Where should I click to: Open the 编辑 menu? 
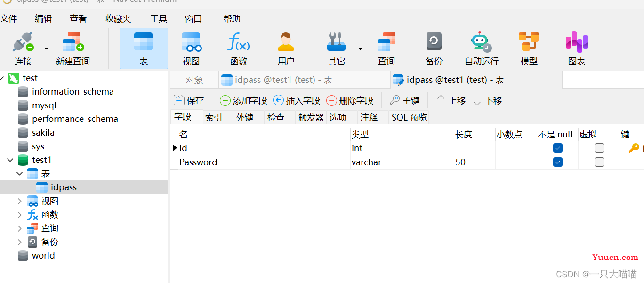pos(43,18)
